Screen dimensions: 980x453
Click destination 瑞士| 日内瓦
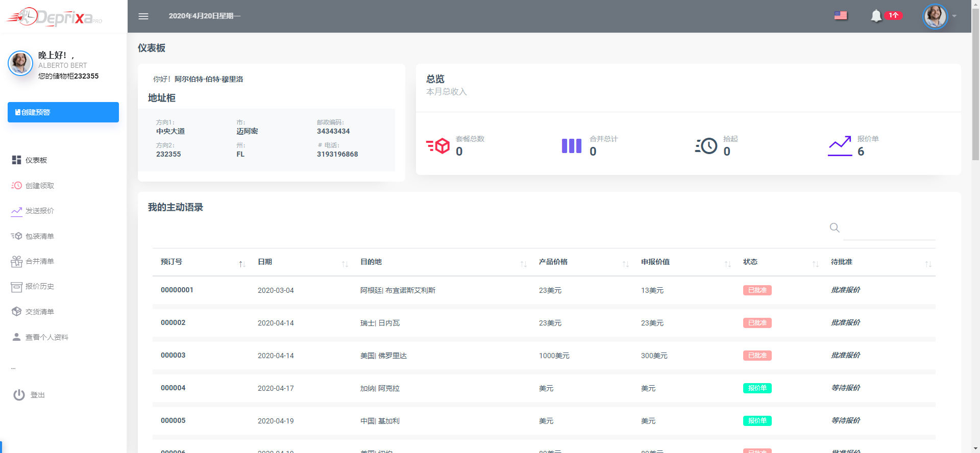tap(380, 323)
